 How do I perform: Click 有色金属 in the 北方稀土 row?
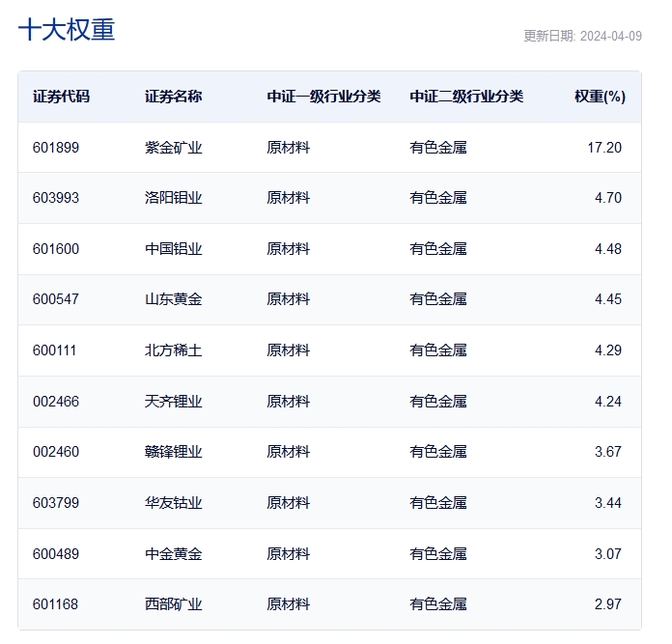coord(438,350)
